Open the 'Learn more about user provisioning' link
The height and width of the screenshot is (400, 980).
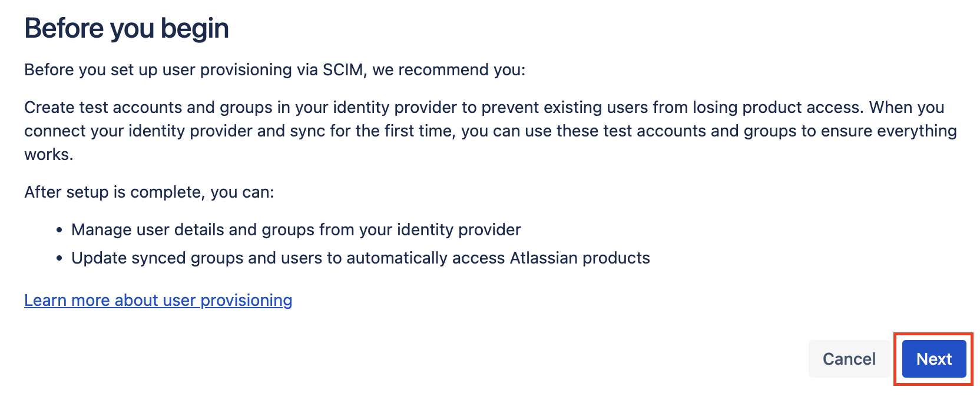click(157, 300)
